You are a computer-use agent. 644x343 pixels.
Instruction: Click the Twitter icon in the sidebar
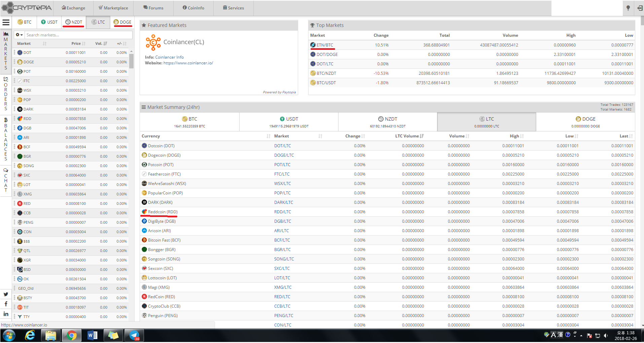(5, 294)
